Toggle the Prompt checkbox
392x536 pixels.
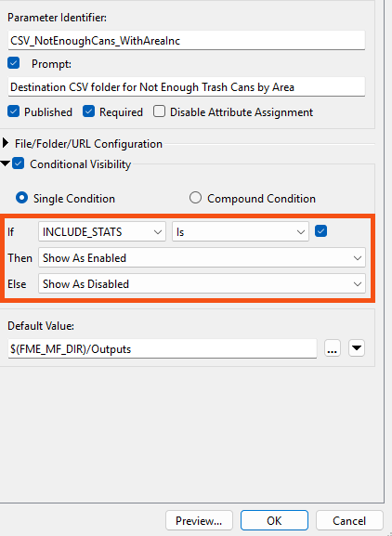tap(13, 63)
